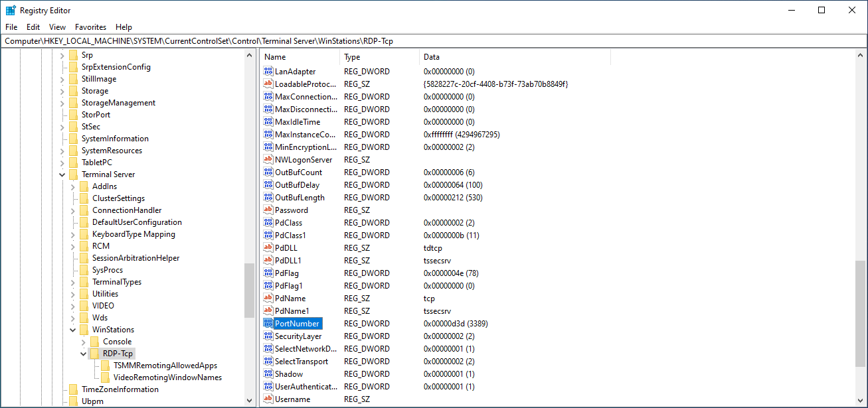Open the Edit menu
This screenshot has width=868, height=408.
(33, 27)
